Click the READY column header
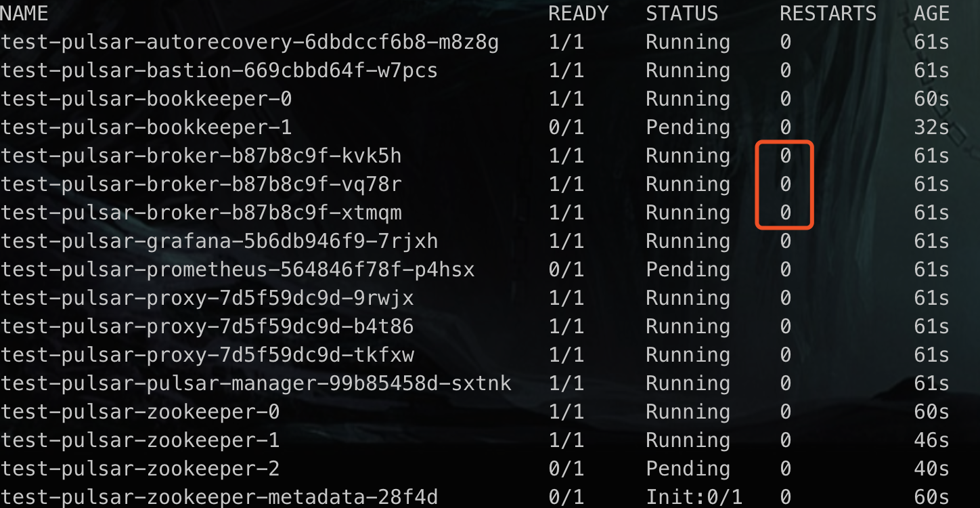 (578, 14)
